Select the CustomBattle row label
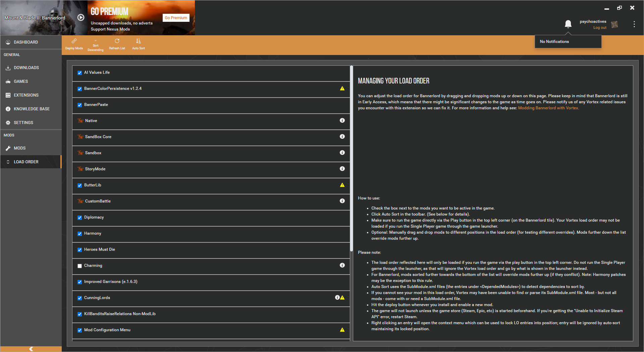The width and height of the screenshot is (644, 352). 98,201
